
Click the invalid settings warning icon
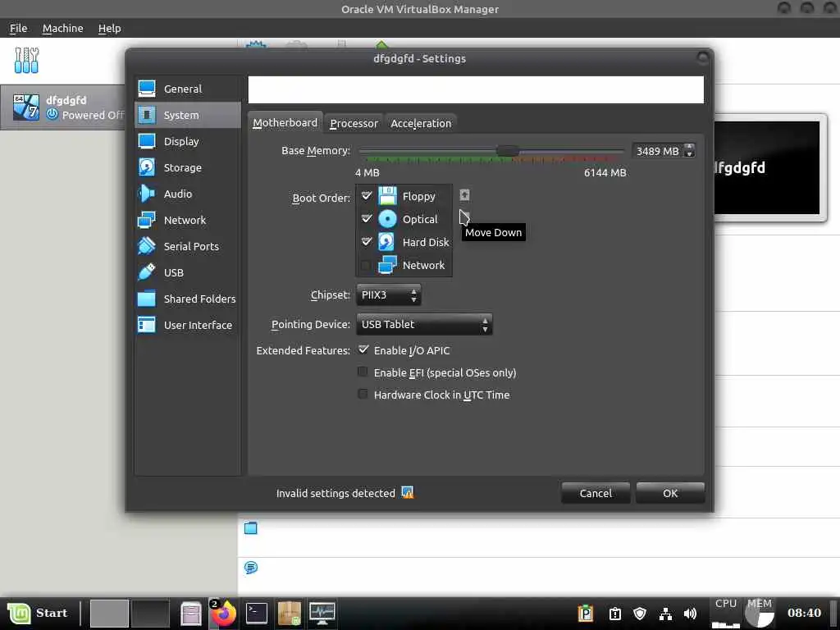pyautogui.click(x=408, y=492)
